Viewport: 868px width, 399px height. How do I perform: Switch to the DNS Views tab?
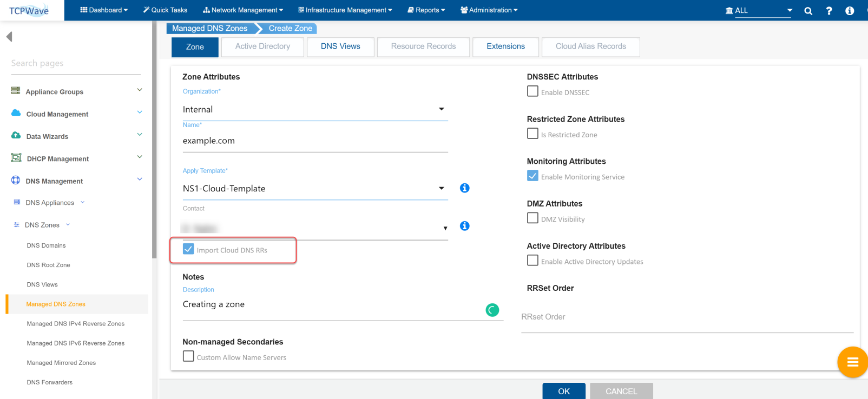click(x=340, y=46)
